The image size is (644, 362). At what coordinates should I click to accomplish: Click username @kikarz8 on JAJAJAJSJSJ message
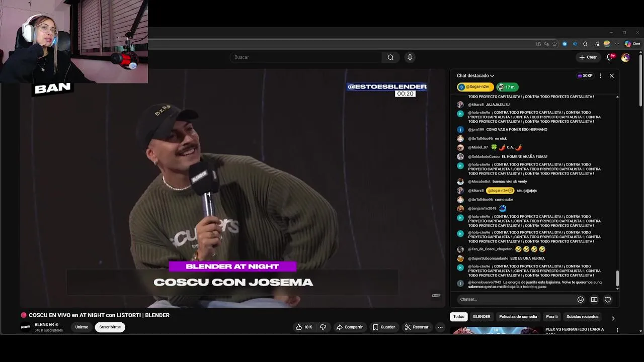[x=475, y=105]
